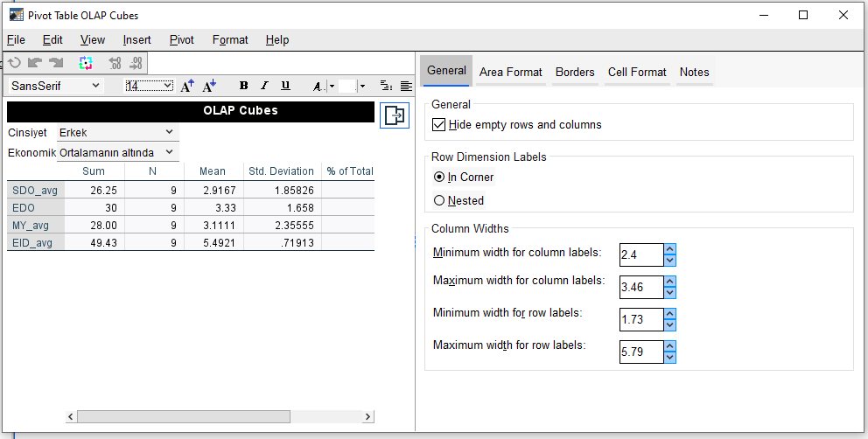The width and height of the screenshot is (868, 439).
Task: Toggle bold text formatting
Action: point(243,86)
